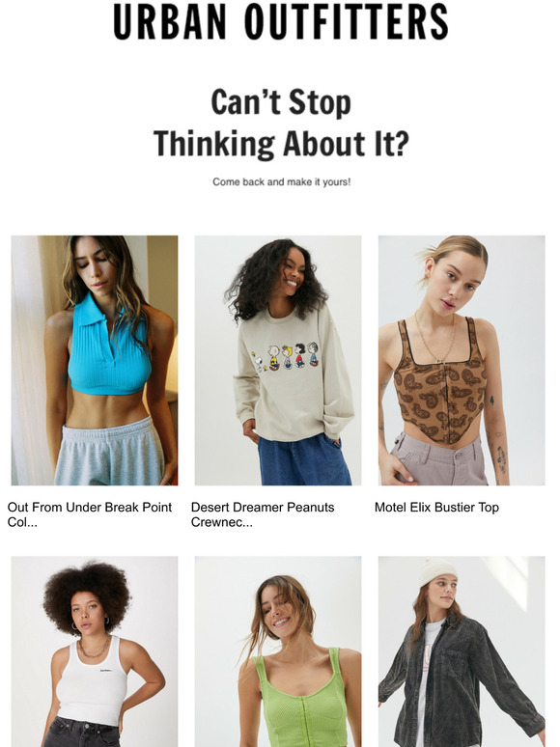Screen dimensions: 560x747
Task: Click the white beanie on jacket model
Action: [x=438, y=572]
